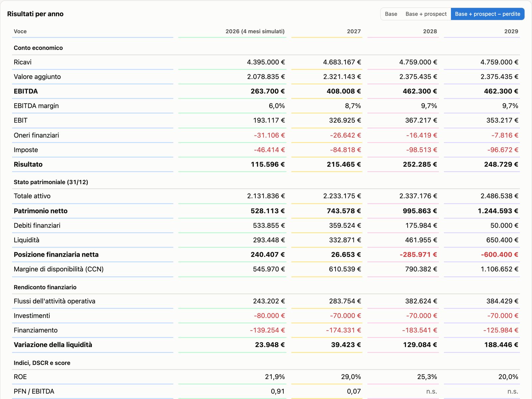The height and width of the screenshot is (399, 532).
Task: Click Posizione finanziaria netta value -285.971 €
Action: 418,255
